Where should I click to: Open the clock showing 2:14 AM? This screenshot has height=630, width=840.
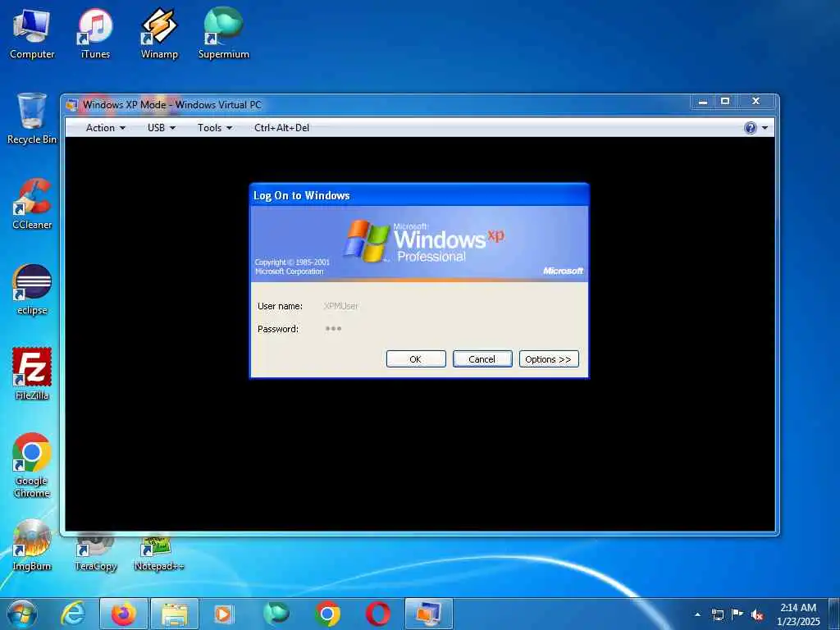(798, 614)
